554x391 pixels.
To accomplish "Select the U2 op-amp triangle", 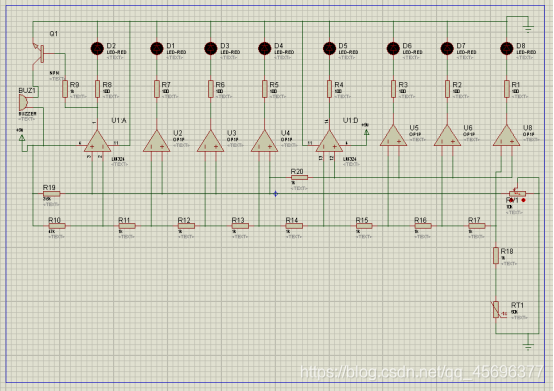I will [157, 141].
